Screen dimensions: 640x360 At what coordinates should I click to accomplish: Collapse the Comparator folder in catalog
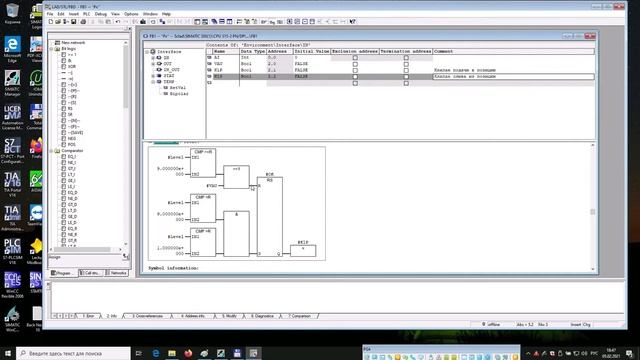[51, 151]
